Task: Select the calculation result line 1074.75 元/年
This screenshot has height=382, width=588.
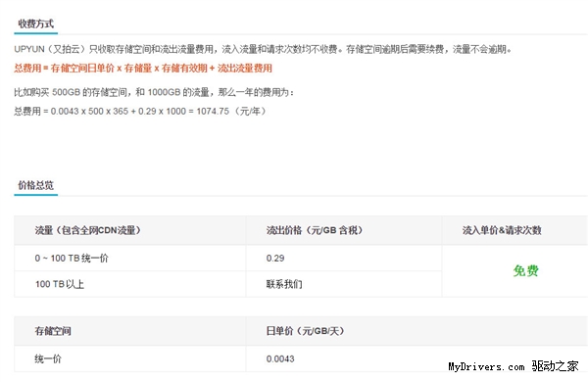Action: [140, 112]
